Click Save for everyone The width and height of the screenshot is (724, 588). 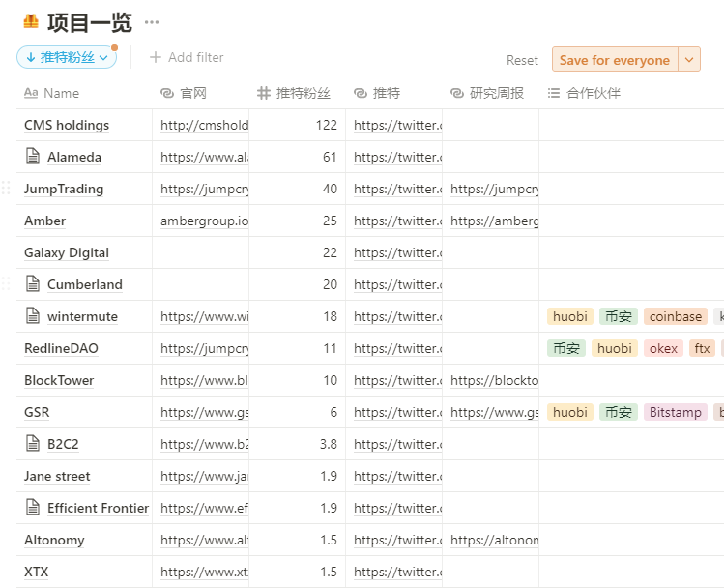pyautogui.click(x=615, y=60)
